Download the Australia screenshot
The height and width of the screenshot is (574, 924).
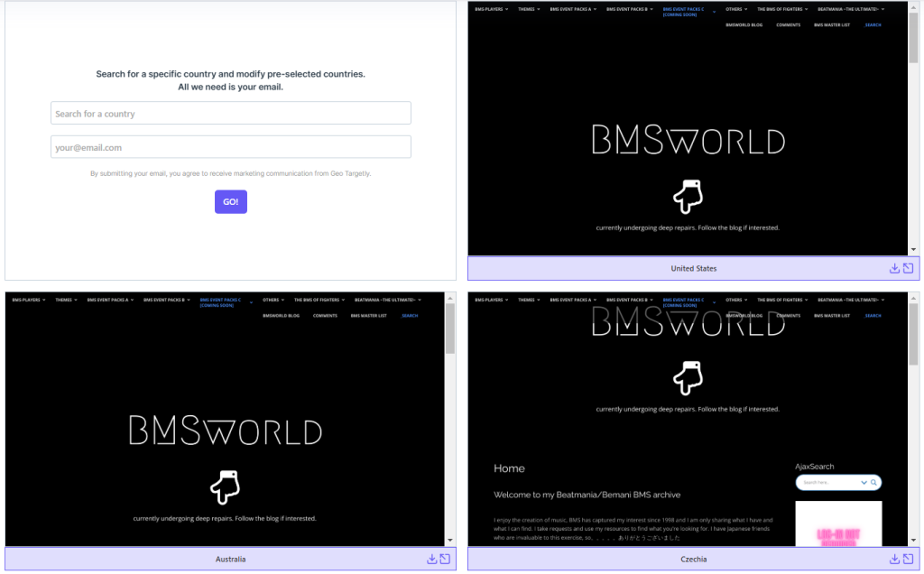coord(431,559)
